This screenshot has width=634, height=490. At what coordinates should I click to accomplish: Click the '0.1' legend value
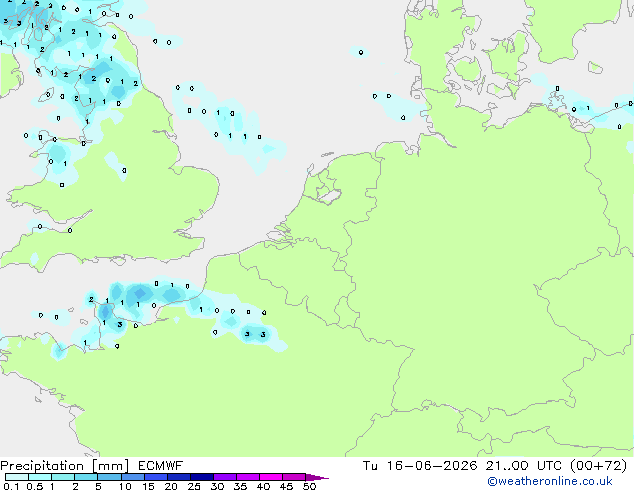tap(11, 486)
